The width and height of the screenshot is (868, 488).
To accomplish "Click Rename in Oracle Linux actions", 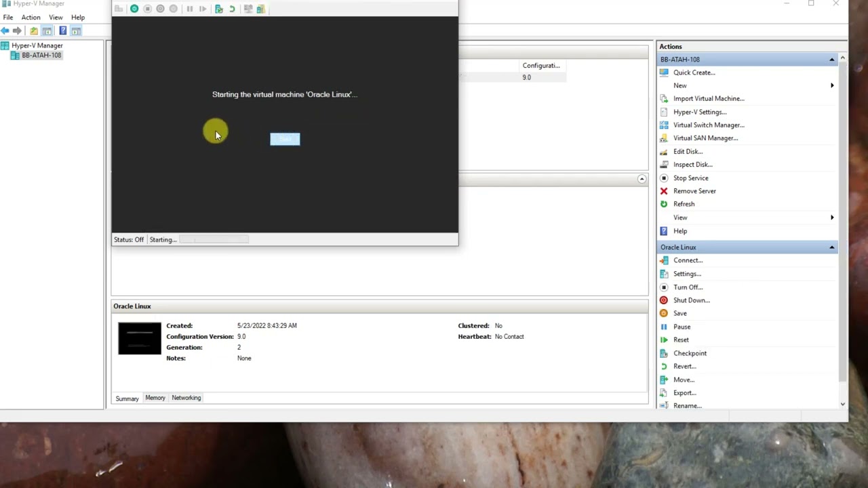I will point(687,405).
